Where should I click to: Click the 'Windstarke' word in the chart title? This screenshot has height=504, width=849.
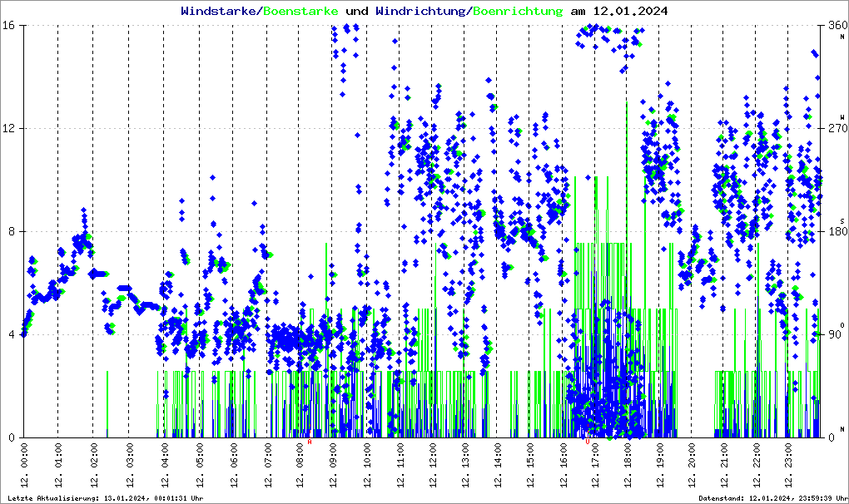click(219, 11)
